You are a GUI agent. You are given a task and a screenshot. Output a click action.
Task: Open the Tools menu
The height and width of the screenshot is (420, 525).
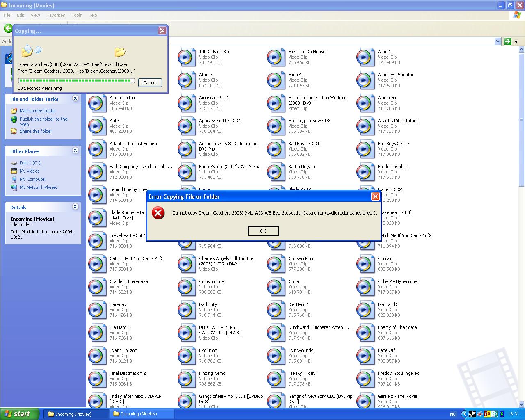(77, 15)
